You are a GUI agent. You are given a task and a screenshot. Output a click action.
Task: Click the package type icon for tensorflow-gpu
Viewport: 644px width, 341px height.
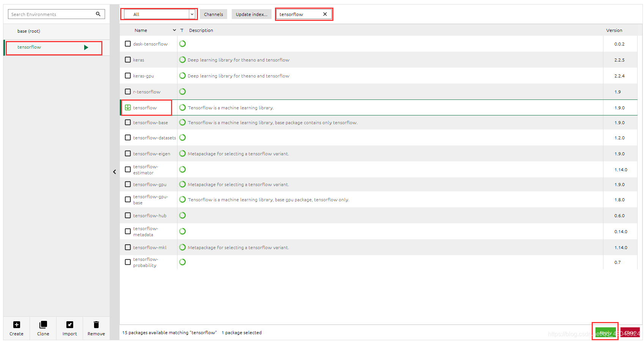pyautogui.click(x=182, y=184)
